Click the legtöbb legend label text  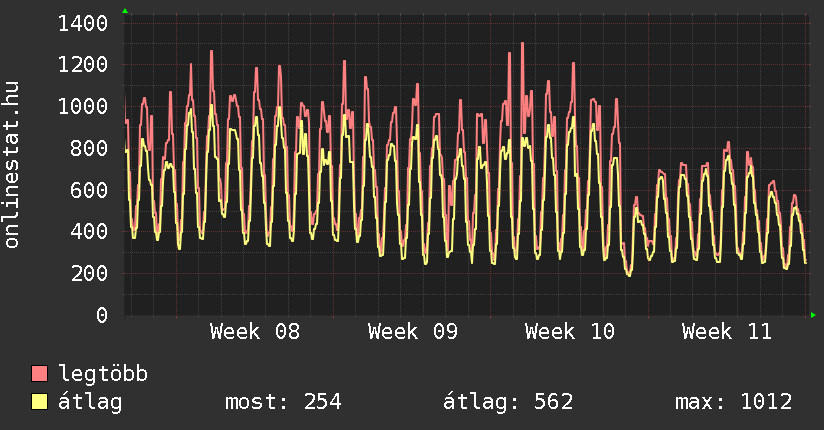pyautogui.click(x=103, y=374)
